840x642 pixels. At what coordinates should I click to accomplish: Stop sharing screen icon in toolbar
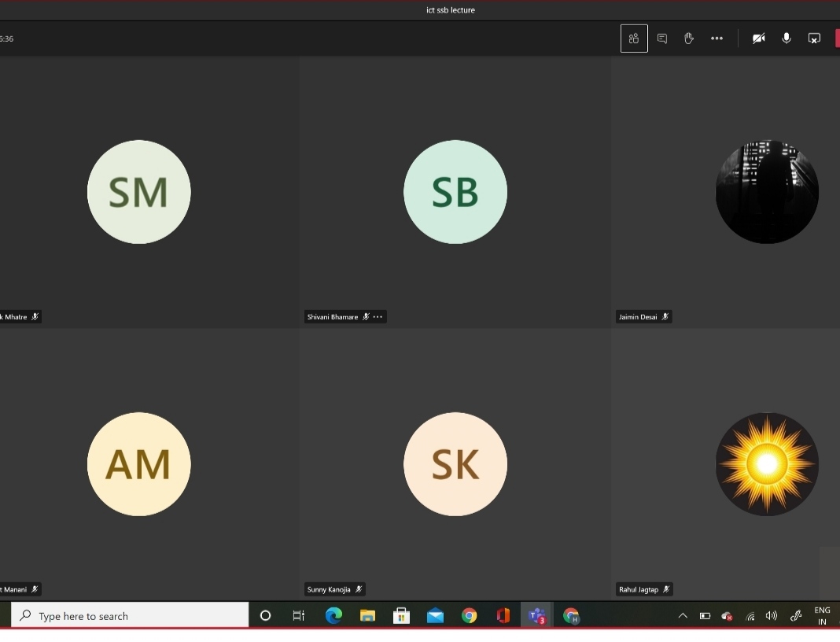814,39
